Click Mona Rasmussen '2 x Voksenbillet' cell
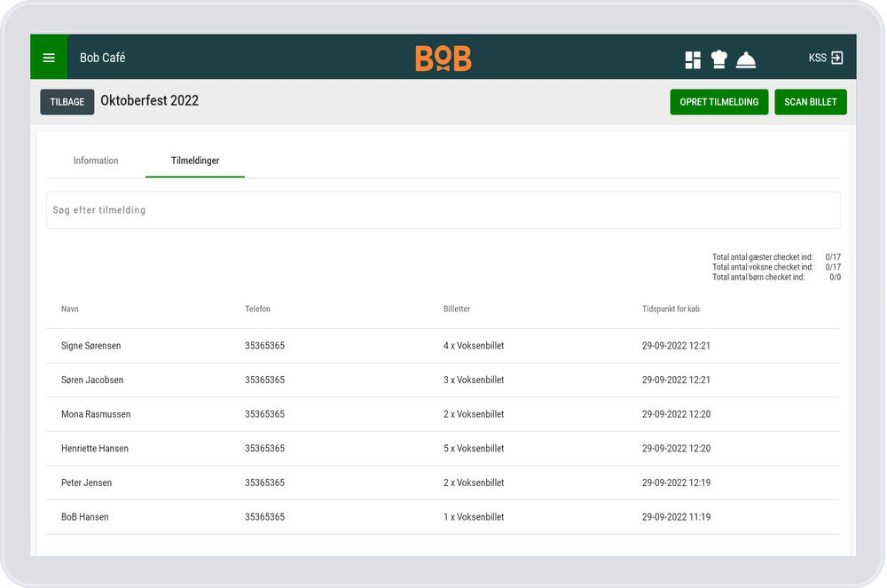The image size is (887, 588). pyautogui.click(x=474, y=414)
